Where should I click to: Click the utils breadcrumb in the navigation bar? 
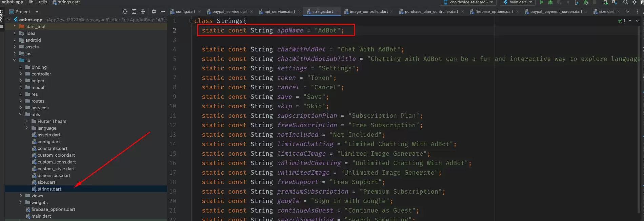pos(43,2)
